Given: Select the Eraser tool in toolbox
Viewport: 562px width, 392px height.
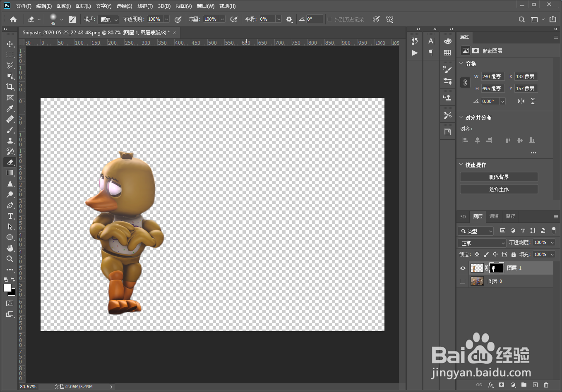Looking at the screenshot, I should pyautogui.click(x=10, y=162).
